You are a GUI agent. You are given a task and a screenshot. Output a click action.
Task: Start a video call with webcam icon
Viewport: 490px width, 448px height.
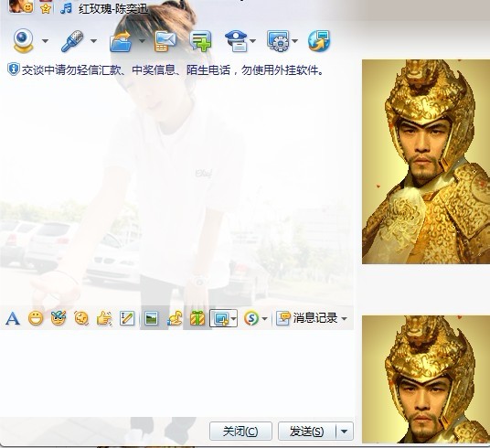coord(23,40)
